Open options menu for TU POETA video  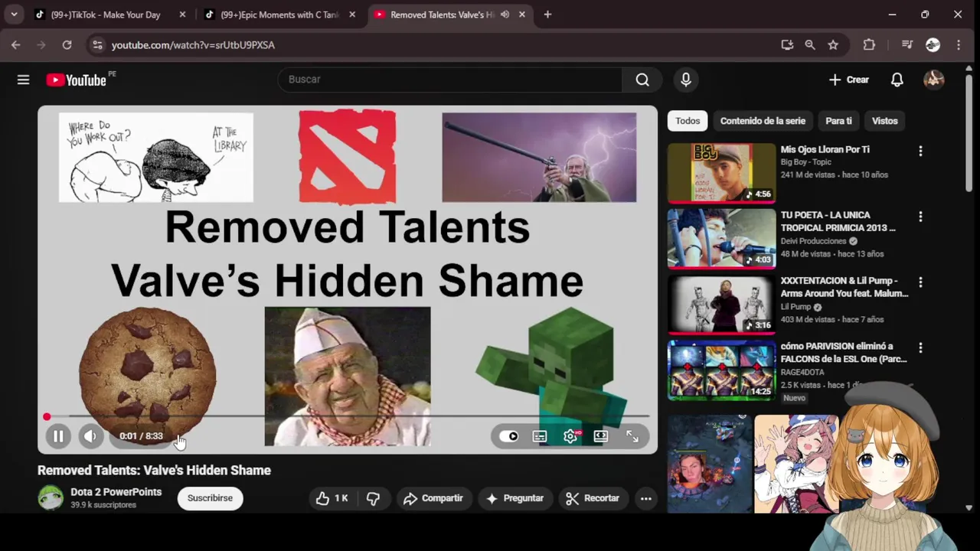point(920,217)
